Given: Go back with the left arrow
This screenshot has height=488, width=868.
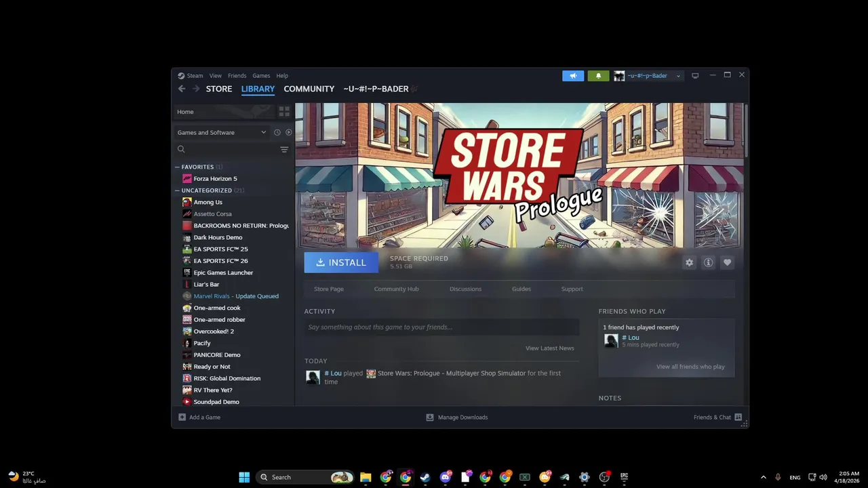Looking at the screenshot, I should click(182, 89).
